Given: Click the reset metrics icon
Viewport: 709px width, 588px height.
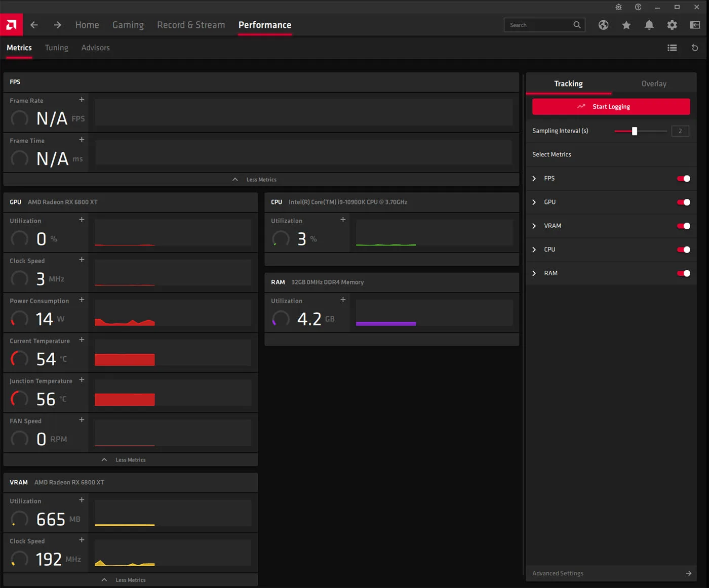Looking at the screenshot, I should [x=695, y=48].
